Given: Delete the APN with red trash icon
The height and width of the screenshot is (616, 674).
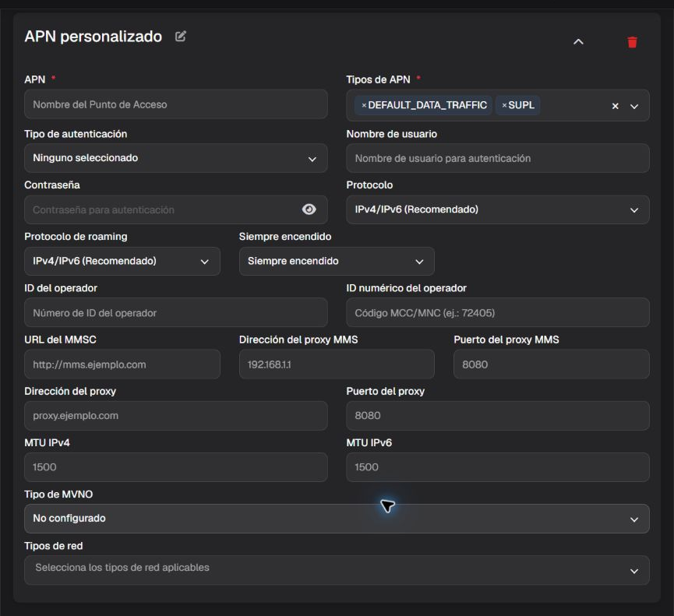Looking at the screenshot, I should point(632,42).
